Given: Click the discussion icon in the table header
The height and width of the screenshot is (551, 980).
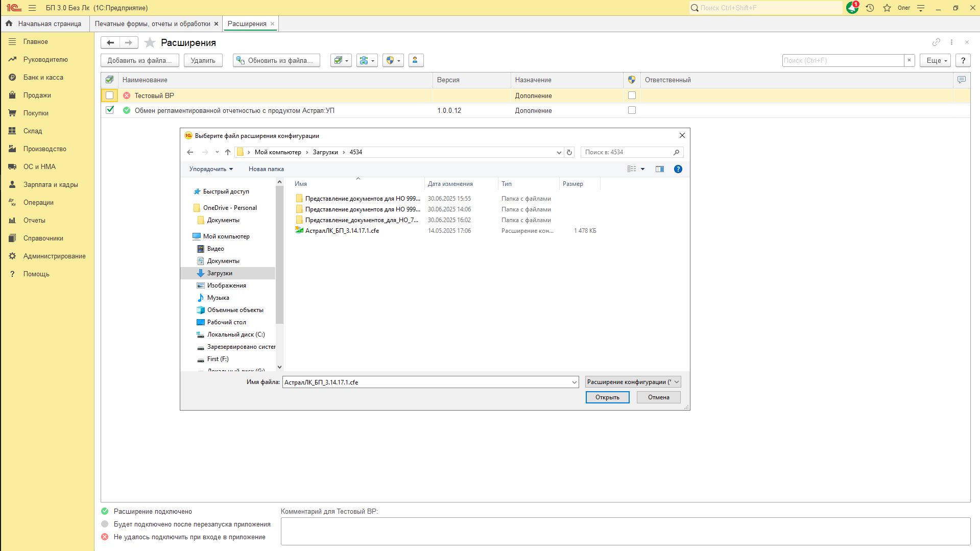Looking at the screenshot, I should tap(961, 80).
